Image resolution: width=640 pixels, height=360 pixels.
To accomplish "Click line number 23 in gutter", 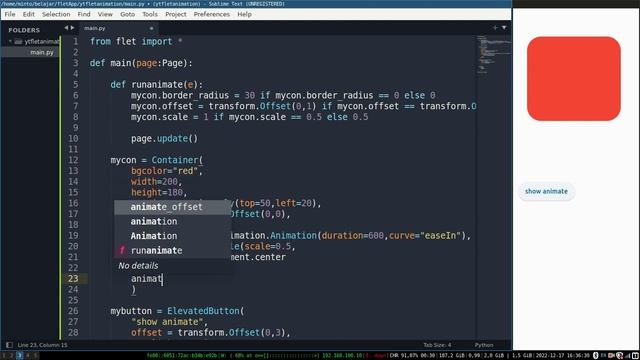I will pos(73,279).
